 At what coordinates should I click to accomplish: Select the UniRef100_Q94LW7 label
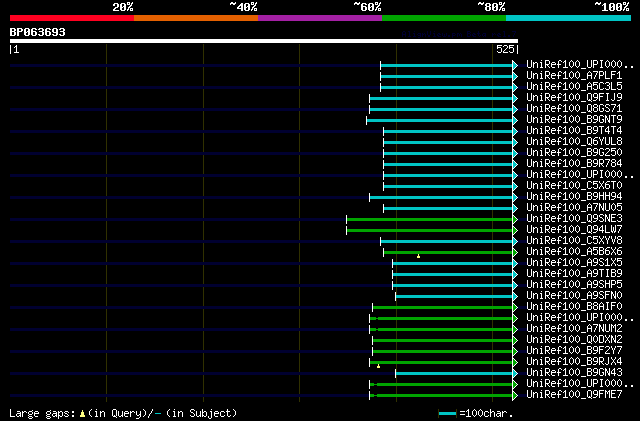(574, 230)
